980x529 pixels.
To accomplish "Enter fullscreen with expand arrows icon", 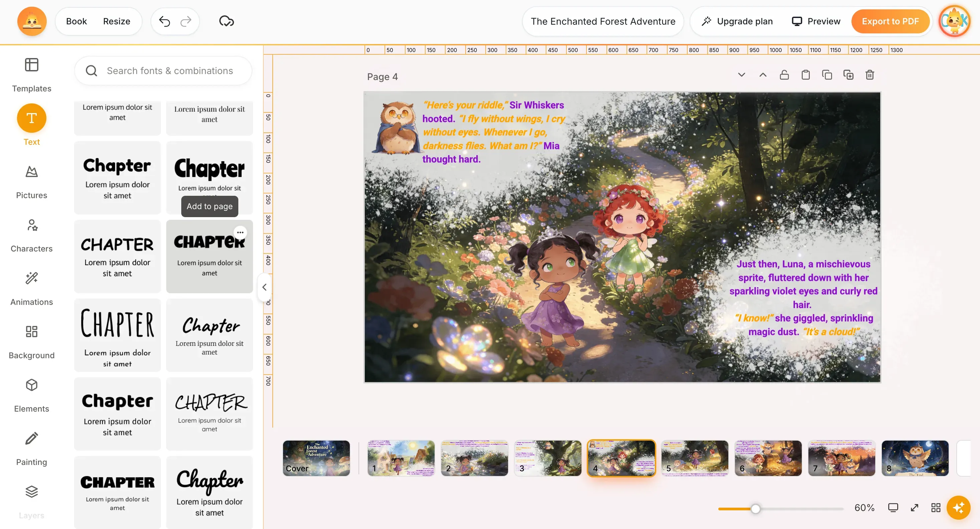I will [x=915, y=507].
